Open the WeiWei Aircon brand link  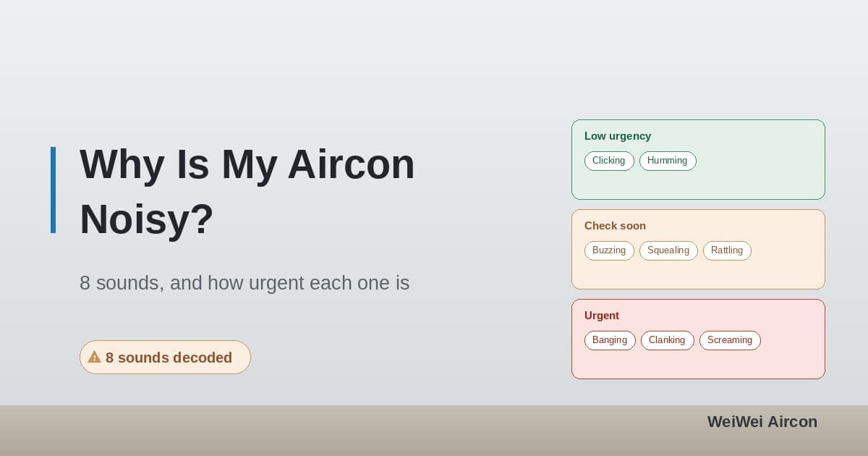point(762,422)
